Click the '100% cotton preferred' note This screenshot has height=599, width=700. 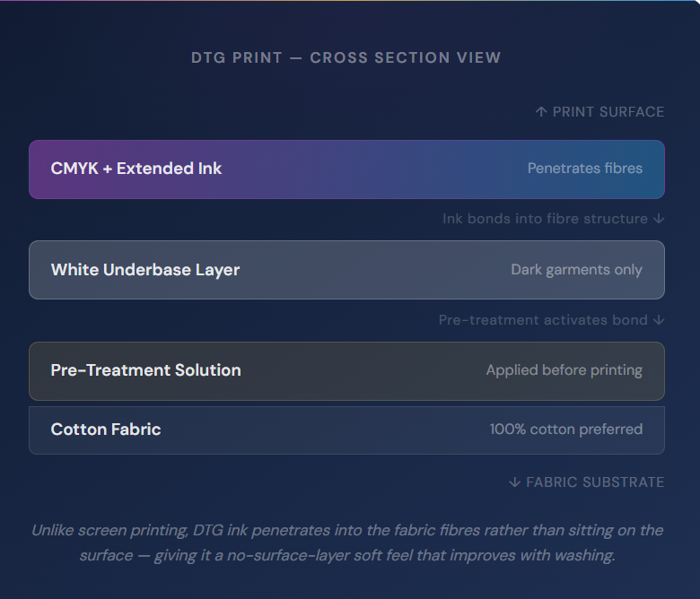point(566,430)
